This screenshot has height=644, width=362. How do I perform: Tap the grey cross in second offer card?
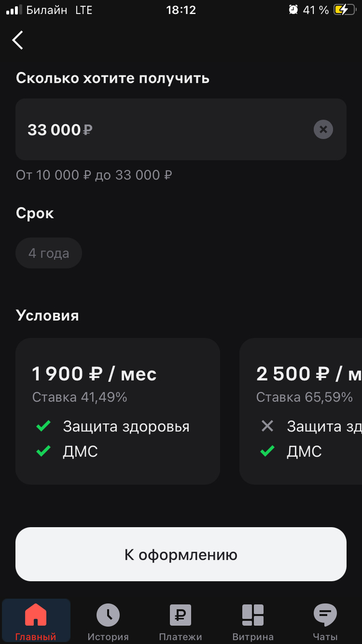267,426
